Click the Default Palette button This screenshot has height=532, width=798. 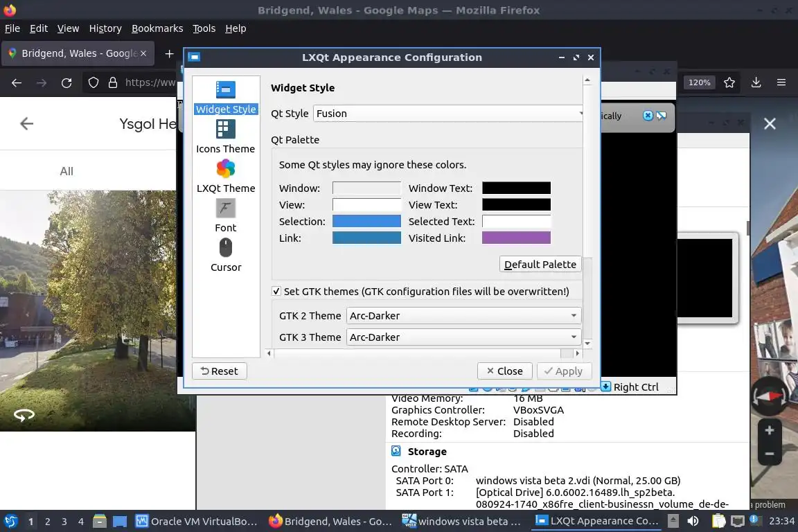[x=540, y=264]
